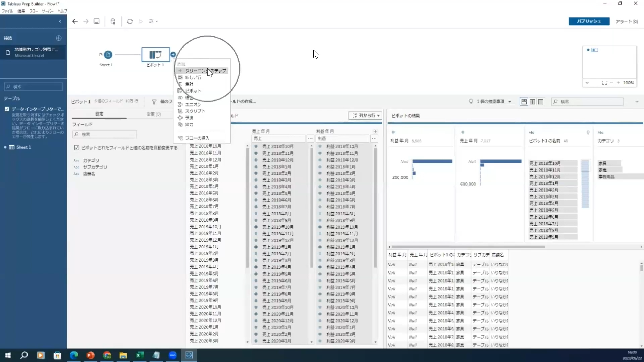Open Excel from the taskbar
The height and width of the screenshot is (362, 644).
pyautogui.click(x=140, y=355)
